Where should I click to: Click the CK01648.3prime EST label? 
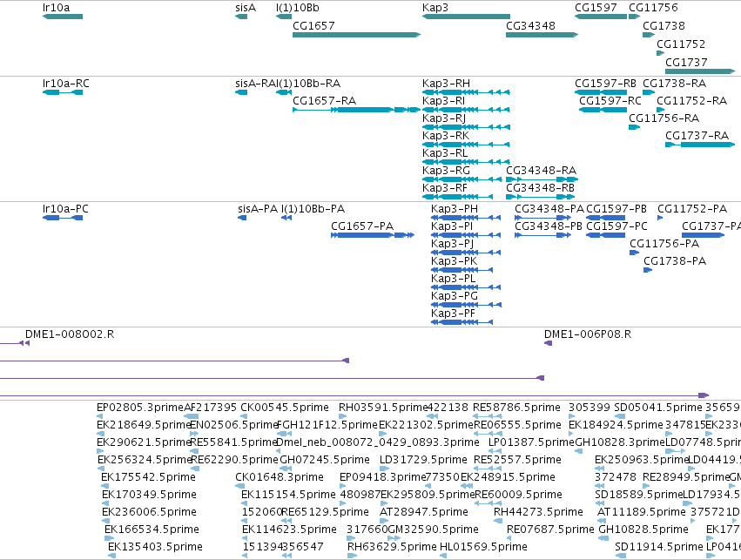pos(280,477)
